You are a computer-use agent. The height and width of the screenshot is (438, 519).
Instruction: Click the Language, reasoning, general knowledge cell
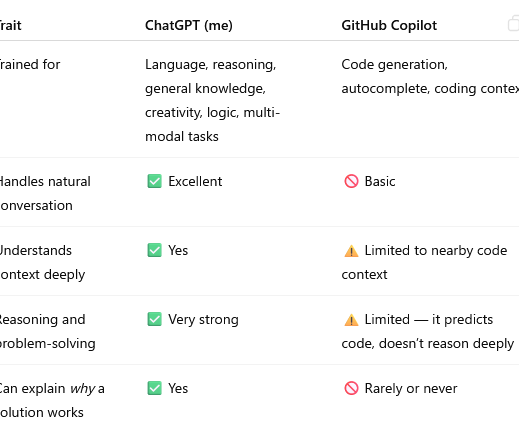212,100
